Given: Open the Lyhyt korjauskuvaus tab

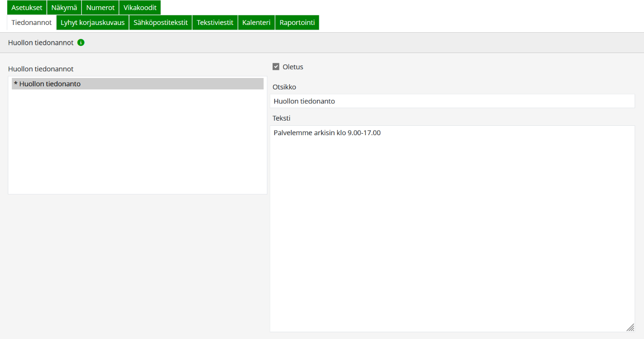Looking at the screenshot, I should 93,22.
